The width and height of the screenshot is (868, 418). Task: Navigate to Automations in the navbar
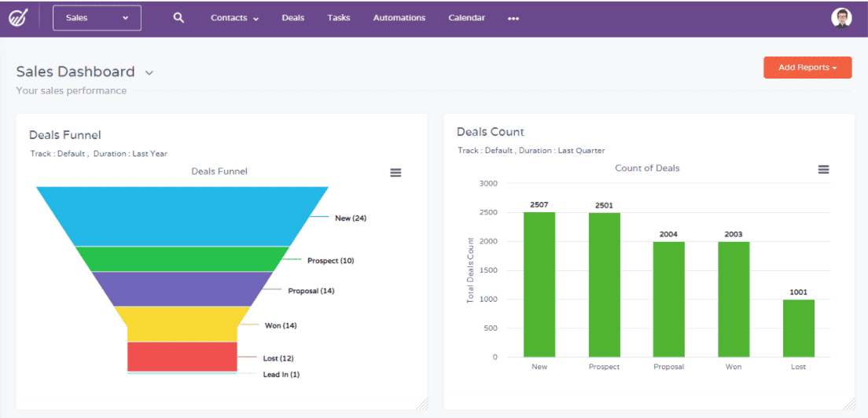click(399, 18)
